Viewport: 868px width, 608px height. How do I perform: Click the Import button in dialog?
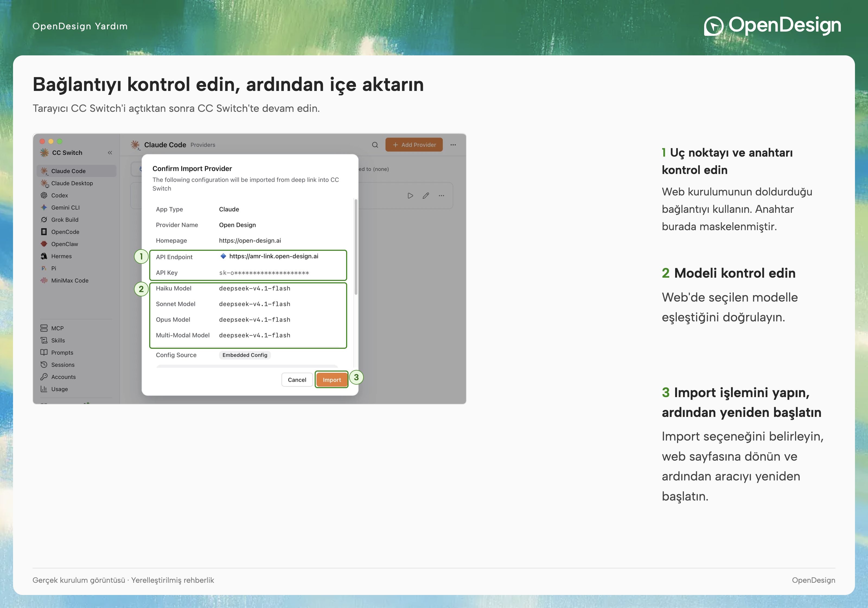click(x=331, y=379)
